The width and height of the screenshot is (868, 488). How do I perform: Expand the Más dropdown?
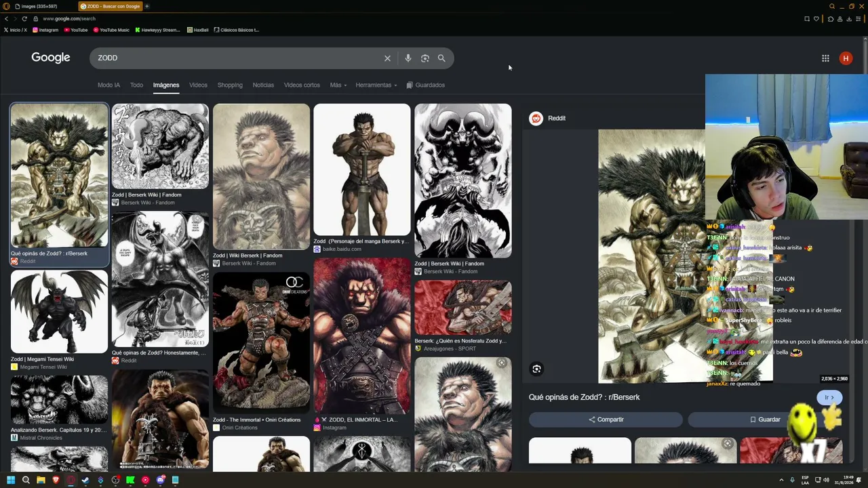[x=338, y=85]
